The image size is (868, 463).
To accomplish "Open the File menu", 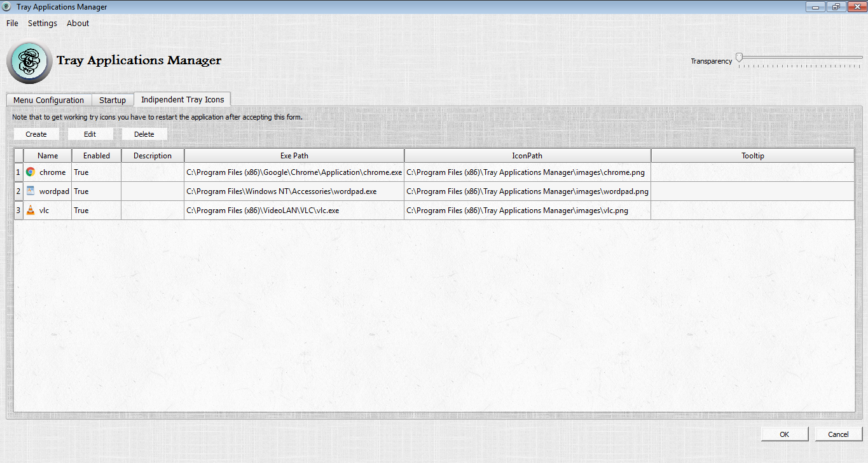I will pos(11,23).
